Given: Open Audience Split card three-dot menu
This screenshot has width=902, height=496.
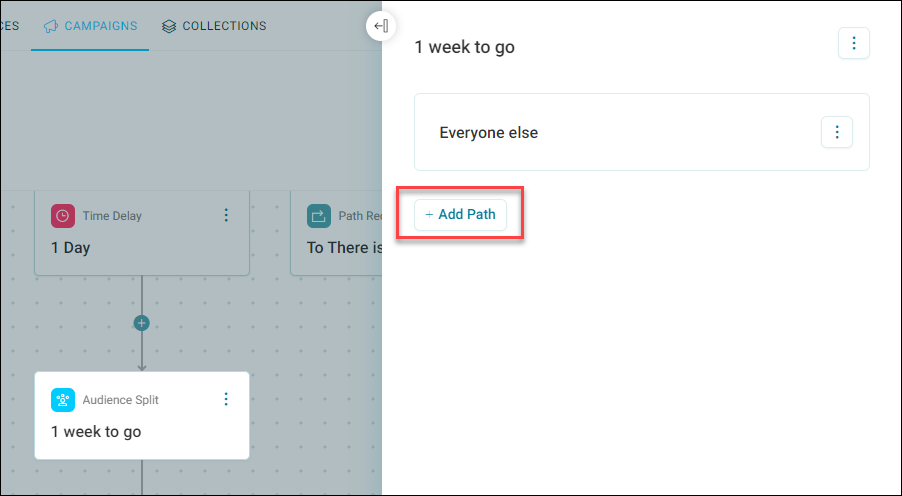Looking at the screenshot, I should pos(226,399).
